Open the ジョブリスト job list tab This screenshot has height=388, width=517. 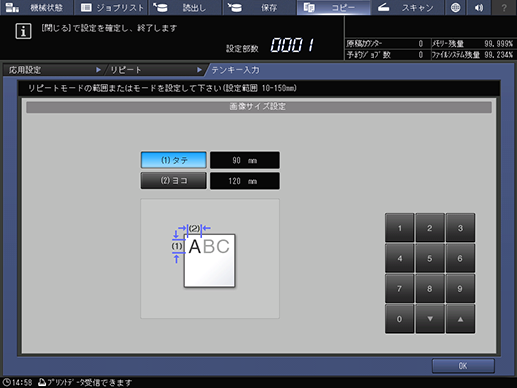pyautogui.click(x=111, y=7)
